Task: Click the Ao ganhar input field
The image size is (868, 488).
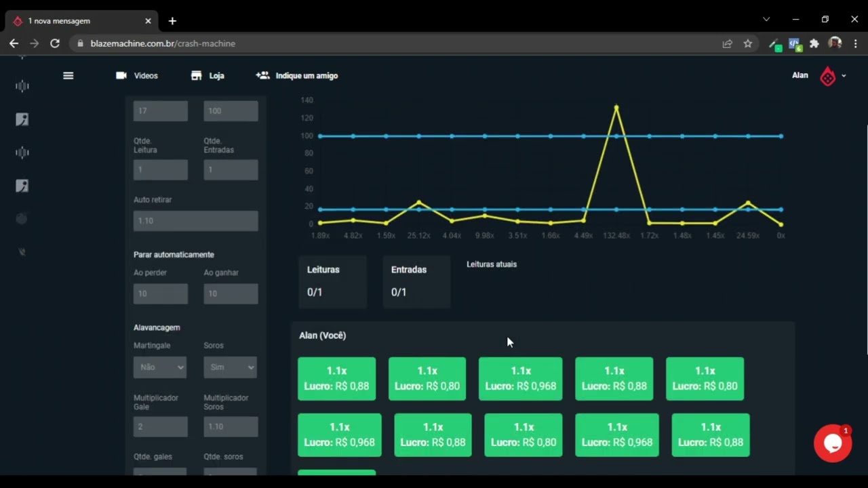Action: click(231, 293)
